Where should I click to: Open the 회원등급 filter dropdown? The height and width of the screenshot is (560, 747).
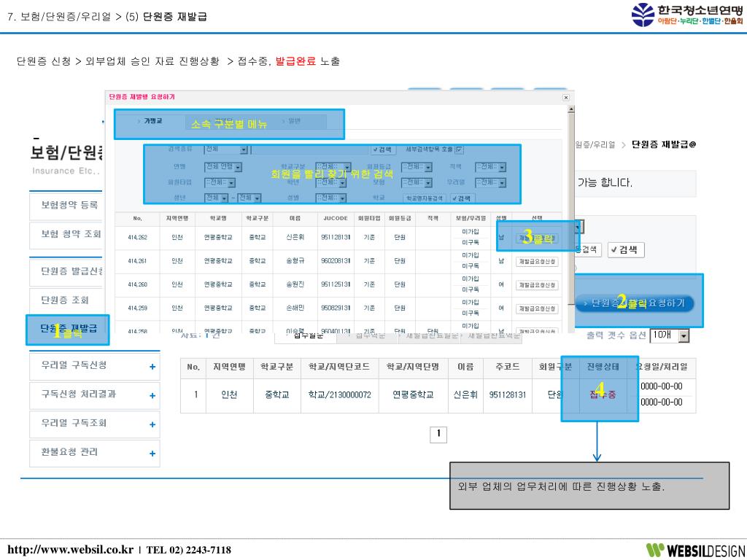click(x=417, y=167)
